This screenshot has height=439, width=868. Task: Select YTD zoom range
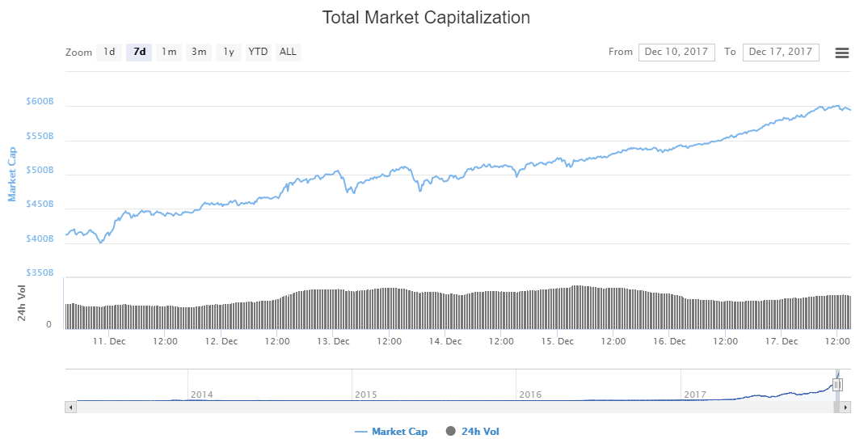click(258, 53)
